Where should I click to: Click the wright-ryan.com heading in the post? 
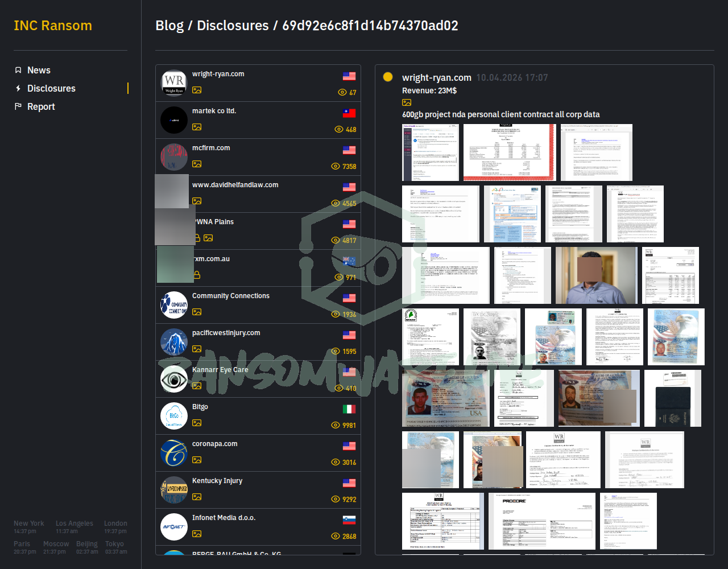pyautogui.click(x=437, y=77)
